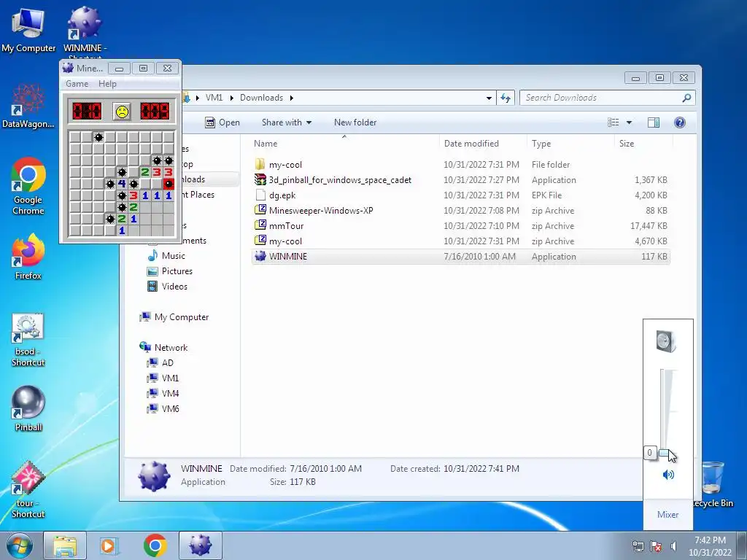Screen dimensions: 747x560
Task: Toggle the preview pane button
Action: pos(654,122)
